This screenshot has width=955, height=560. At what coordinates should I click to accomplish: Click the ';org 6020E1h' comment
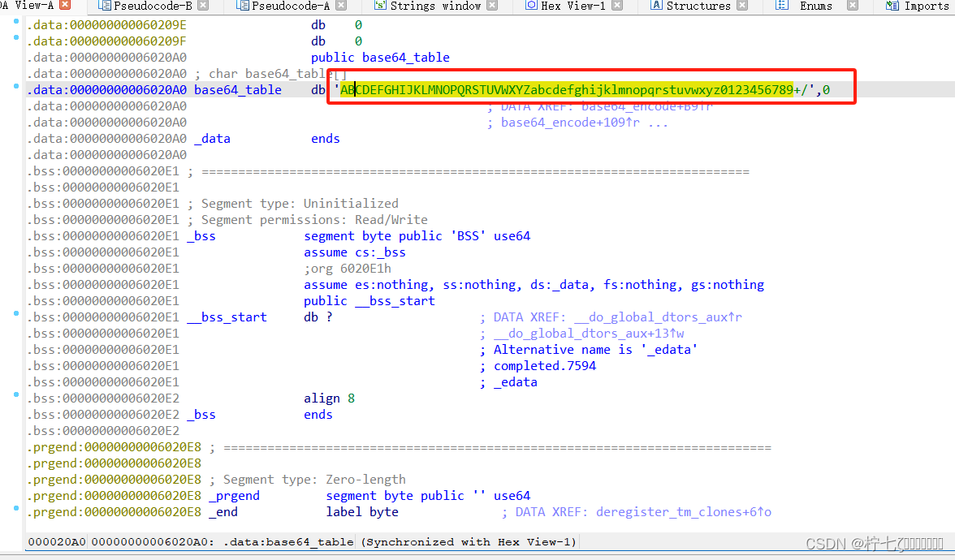coord(348,269)
